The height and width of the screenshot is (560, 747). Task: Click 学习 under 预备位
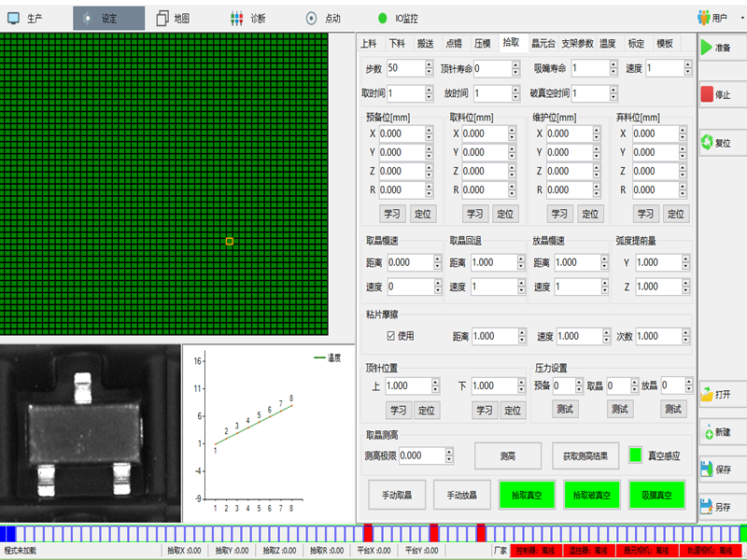coord(392,214)
